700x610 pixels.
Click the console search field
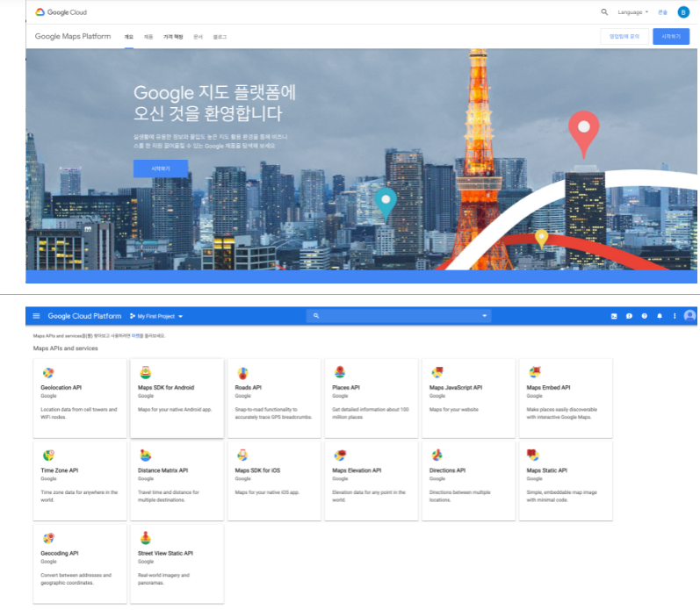tap(399, 316)
